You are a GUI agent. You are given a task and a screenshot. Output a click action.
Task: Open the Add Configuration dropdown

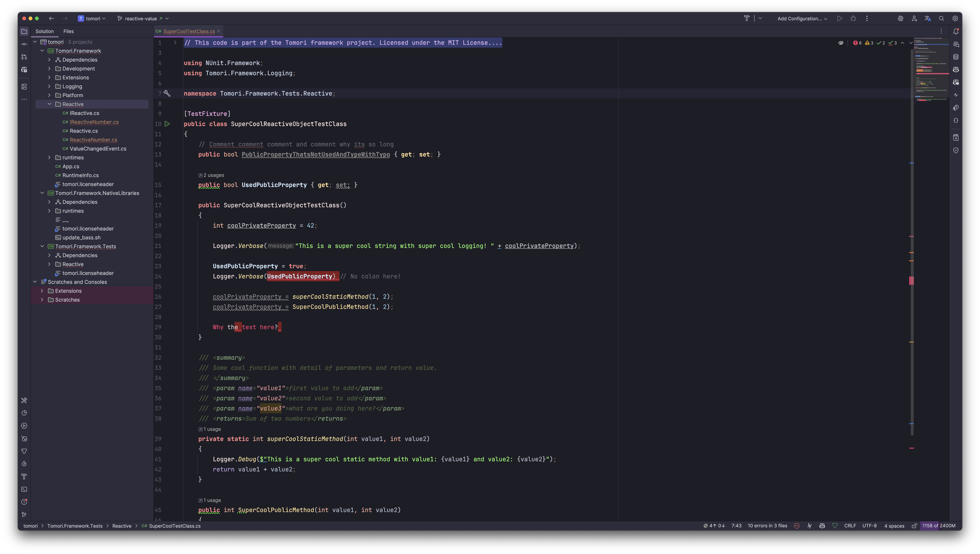tap(802, 18)
